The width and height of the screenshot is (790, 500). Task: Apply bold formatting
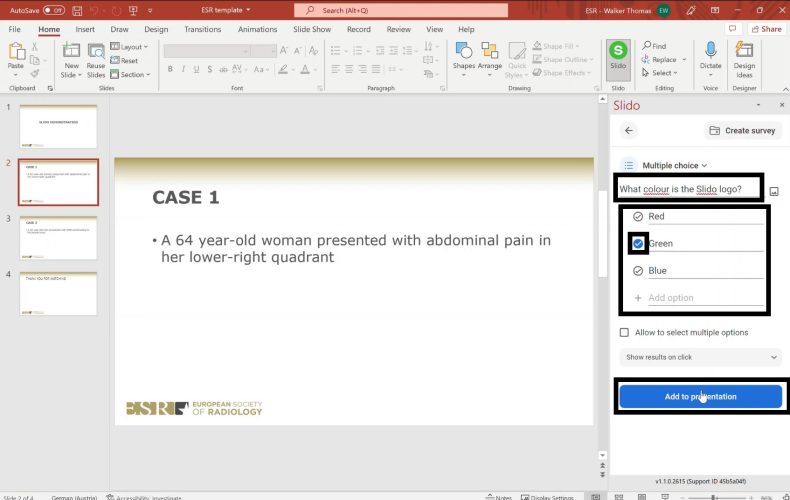point(170,69)
